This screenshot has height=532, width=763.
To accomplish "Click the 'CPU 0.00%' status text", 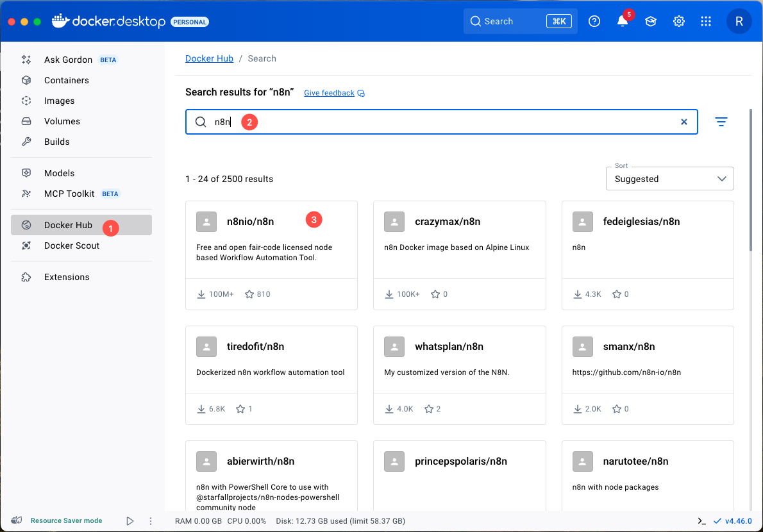I will (247, 521).
